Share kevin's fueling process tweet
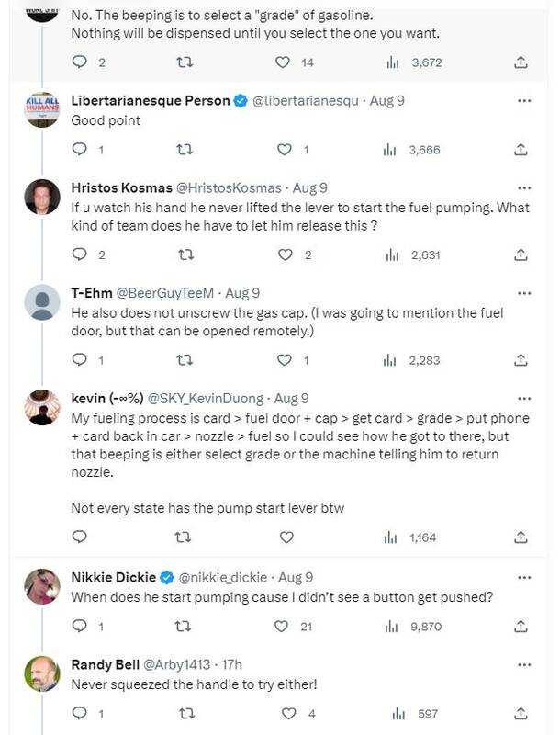 pos(520,537)
